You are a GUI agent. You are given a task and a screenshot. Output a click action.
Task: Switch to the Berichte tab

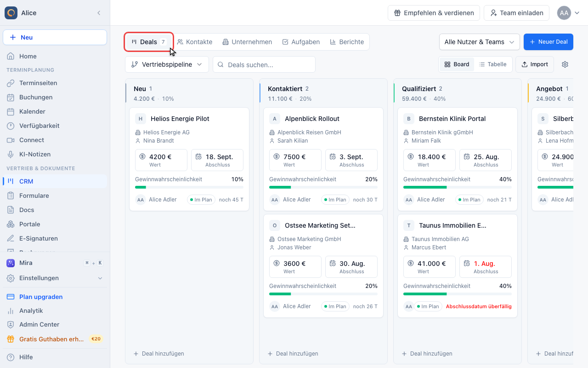pos(347,42)
